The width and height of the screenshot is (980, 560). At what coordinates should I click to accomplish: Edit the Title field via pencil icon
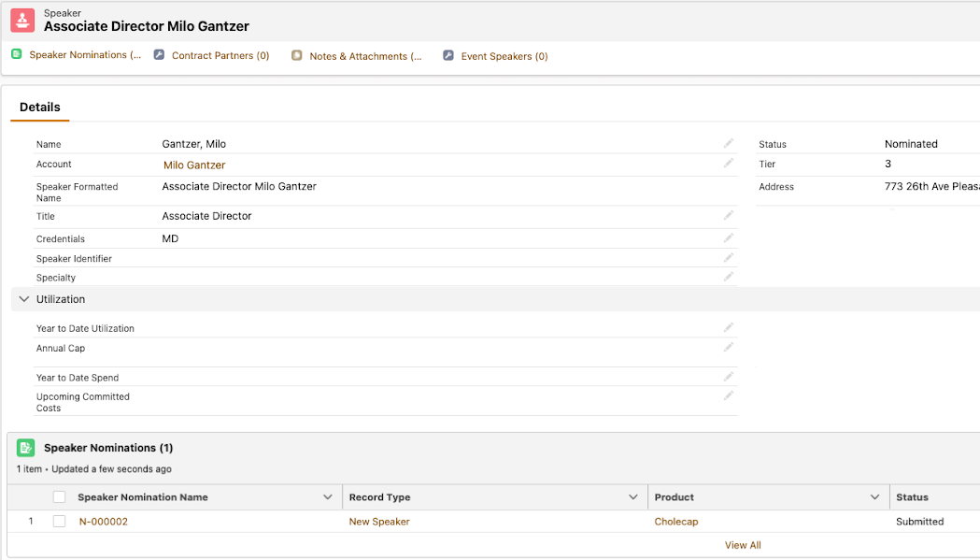(x=729, y=215)
